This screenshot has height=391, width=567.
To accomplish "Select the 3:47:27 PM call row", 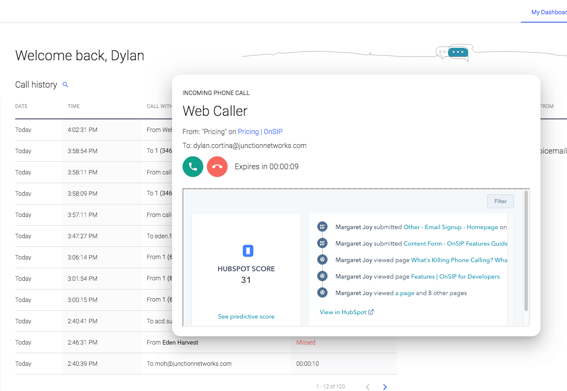I will pyautogui.click(x=93, y=236).
